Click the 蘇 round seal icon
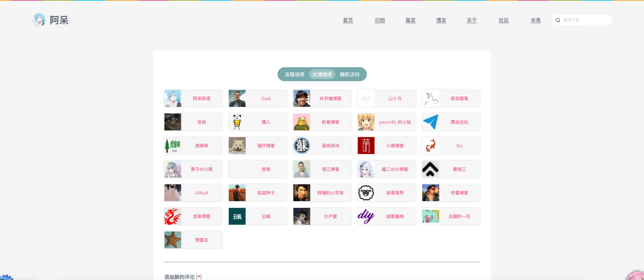Image resolution: width=644 pixels, height=280 pixels. pyautogui.click(x=302, y=145)
